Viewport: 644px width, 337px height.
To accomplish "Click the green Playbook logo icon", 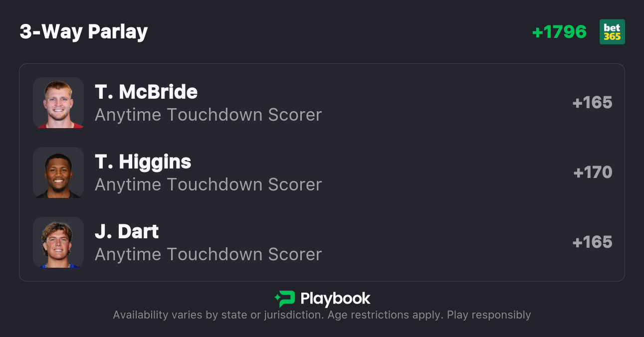I will [x=285, y=299].
